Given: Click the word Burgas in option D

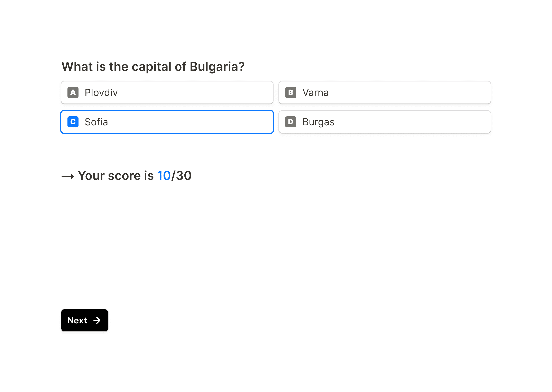Looking at the screenshot, I should (318, 122).
